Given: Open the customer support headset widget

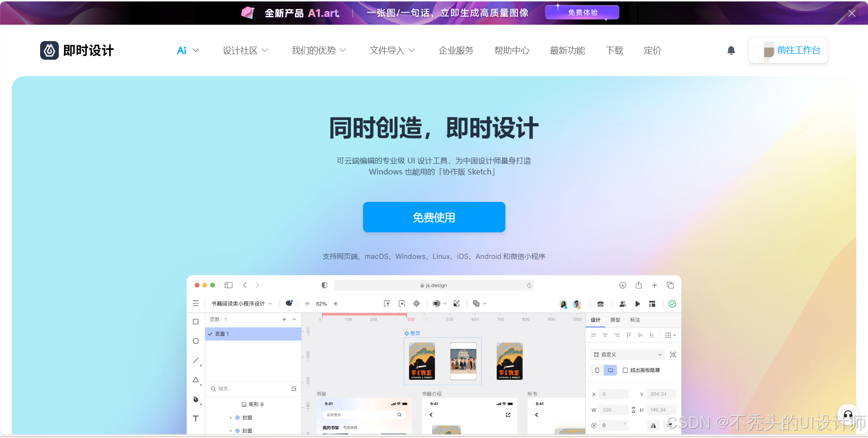Looking at the screenshot, I should click(x=848, y=414).
